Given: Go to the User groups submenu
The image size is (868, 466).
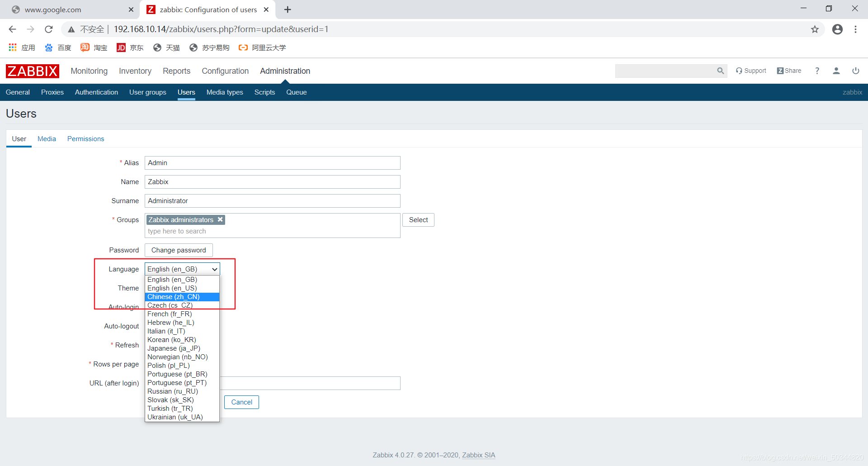Looking at the screenshot, I should (148, 92).
